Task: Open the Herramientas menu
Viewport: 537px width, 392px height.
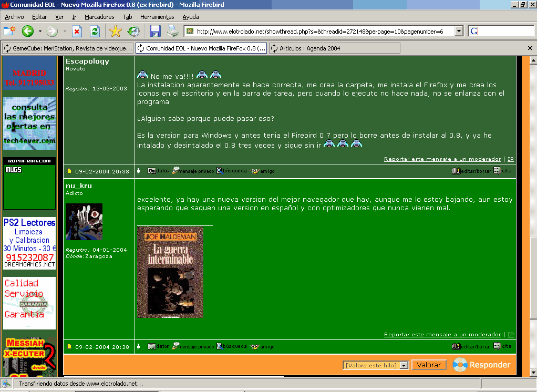Action: pos(157,17)
